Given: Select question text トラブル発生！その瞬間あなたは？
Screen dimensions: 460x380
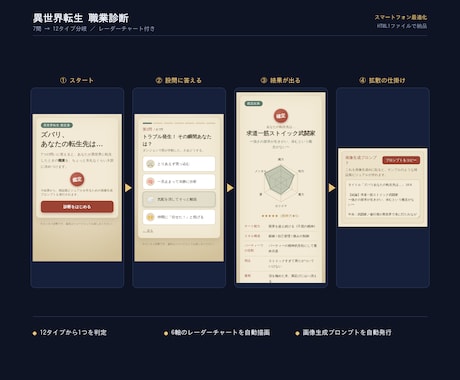Looking at the screenshot, I should (177, 140).
